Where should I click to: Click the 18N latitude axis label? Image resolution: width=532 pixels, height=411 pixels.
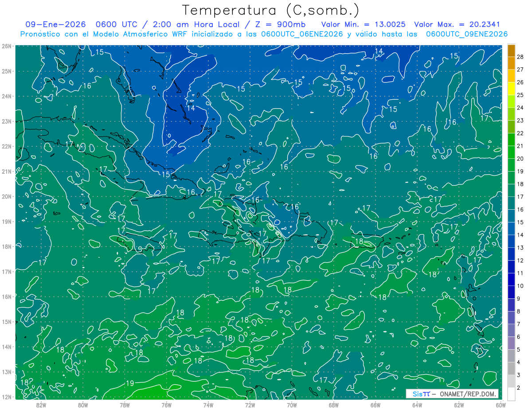click(6, 247)
